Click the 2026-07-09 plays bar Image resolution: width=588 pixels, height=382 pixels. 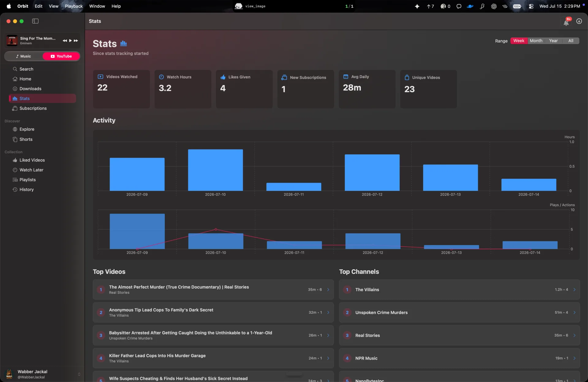click(137, 231)
